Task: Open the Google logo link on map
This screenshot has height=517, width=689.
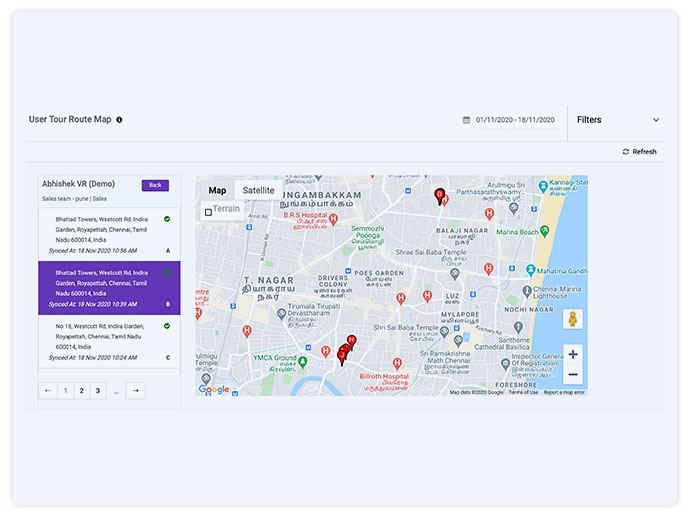Action: [214, 389]
